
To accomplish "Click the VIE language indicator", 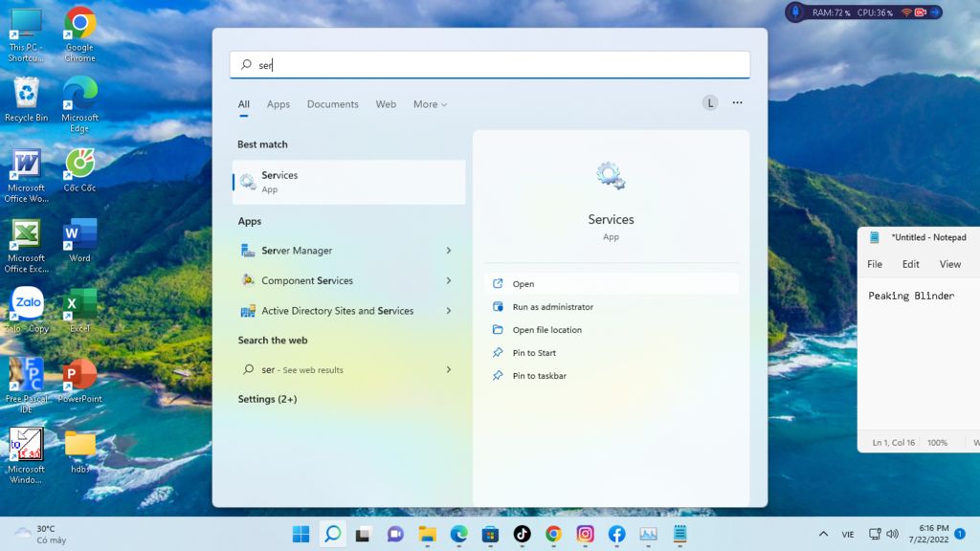I will 848,534.
